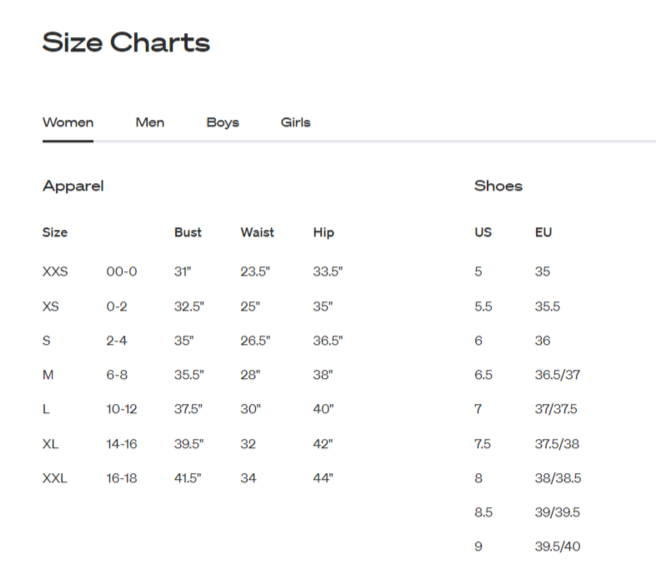Select the XL size label

tap(50, 444)
